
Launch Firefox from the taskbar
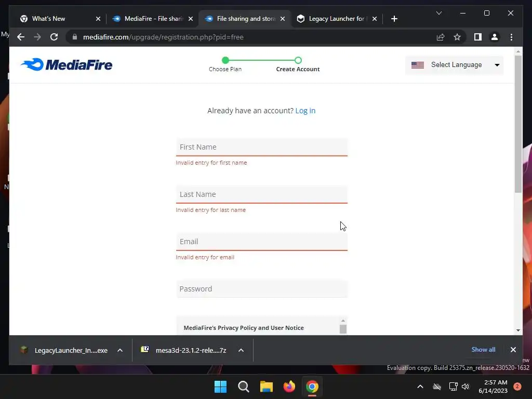click(289, 387)
